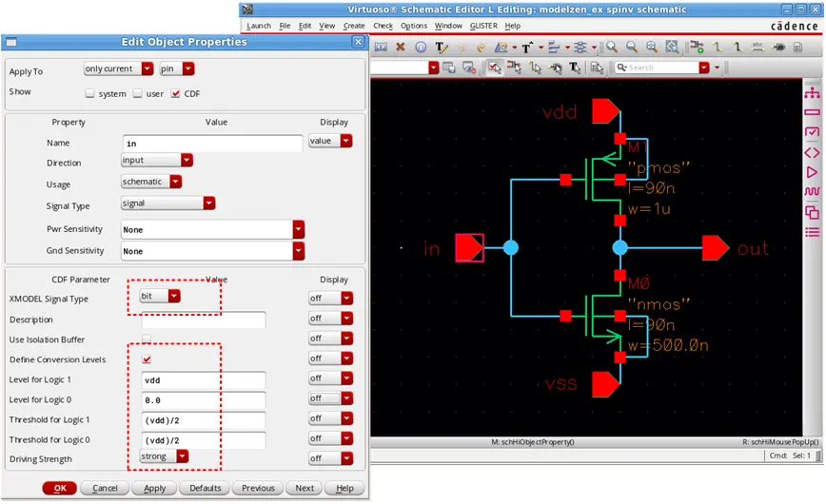Screen dimensions: 826x504
Task: Click the Apply button
Action: [x=154, y=488]
